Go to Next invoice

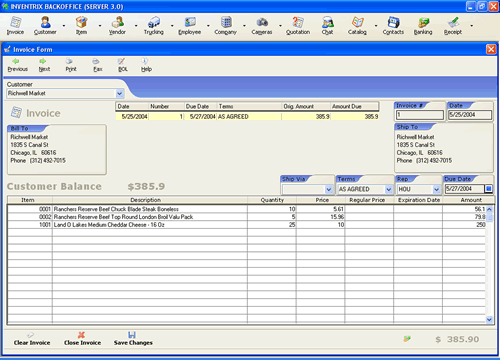pos(44,65)
